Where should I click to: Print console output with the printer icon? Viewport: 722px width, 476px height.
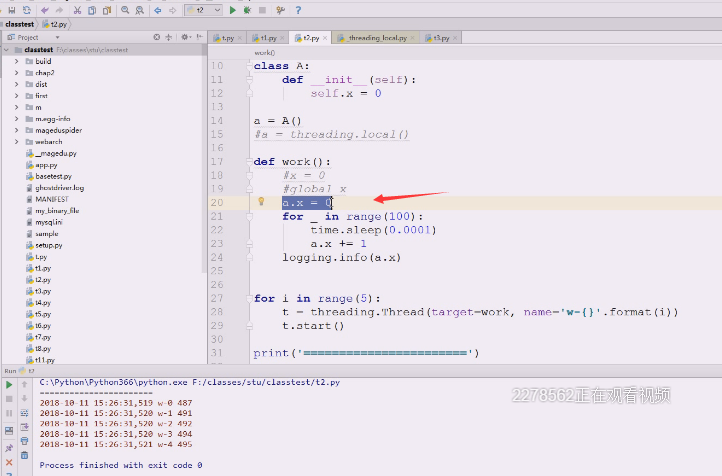(24, 441)
